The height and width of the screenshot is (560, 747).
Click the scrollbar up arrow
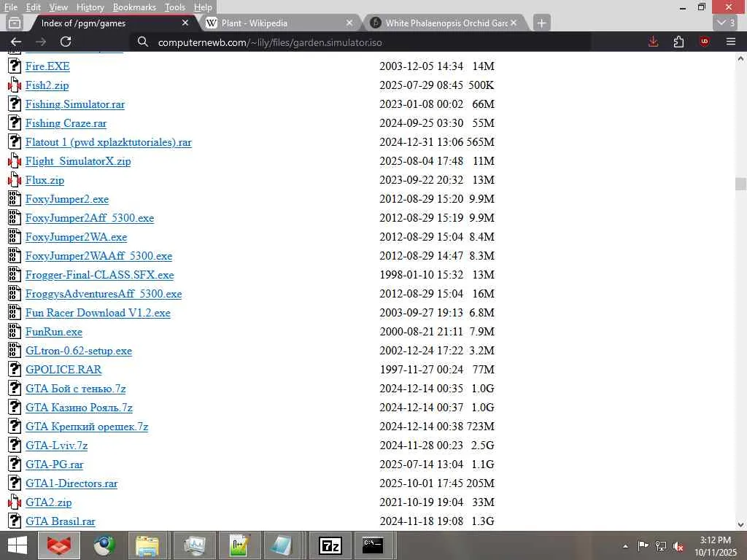(x=740, y=59)
